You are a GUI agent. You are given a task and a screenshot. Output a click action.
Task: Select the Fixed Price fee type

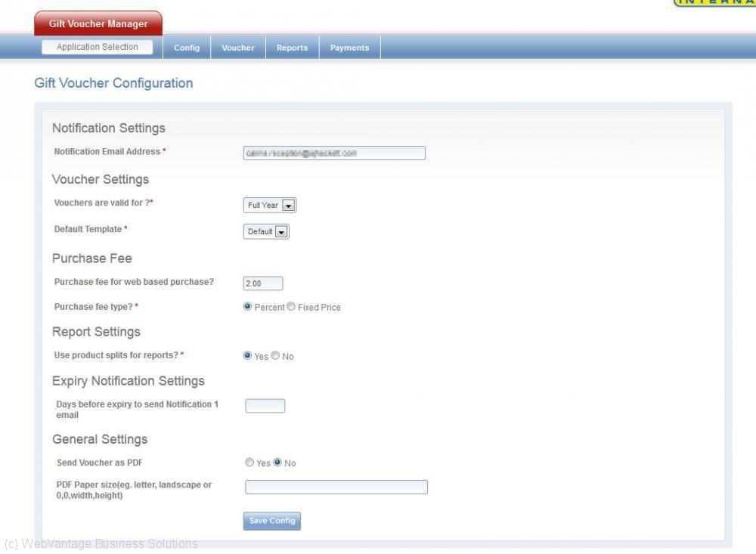(x=291, y=307)
